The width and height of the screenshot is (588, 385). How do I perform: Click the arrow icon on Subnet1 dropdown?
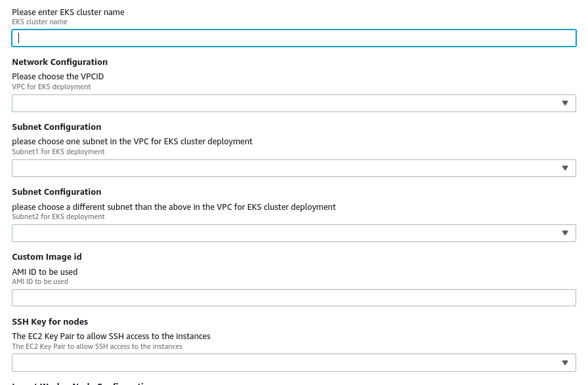[x=565, y=168]
